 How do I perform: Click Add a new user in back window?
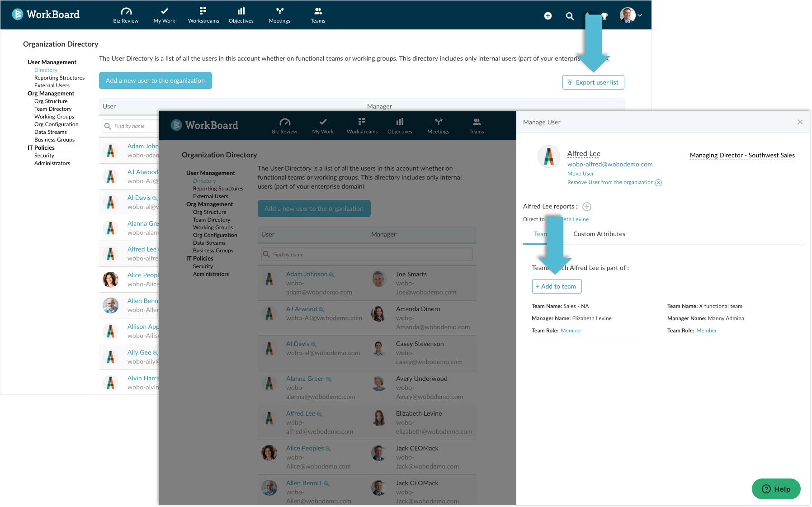pyautogui.click(x=156, y=81)
